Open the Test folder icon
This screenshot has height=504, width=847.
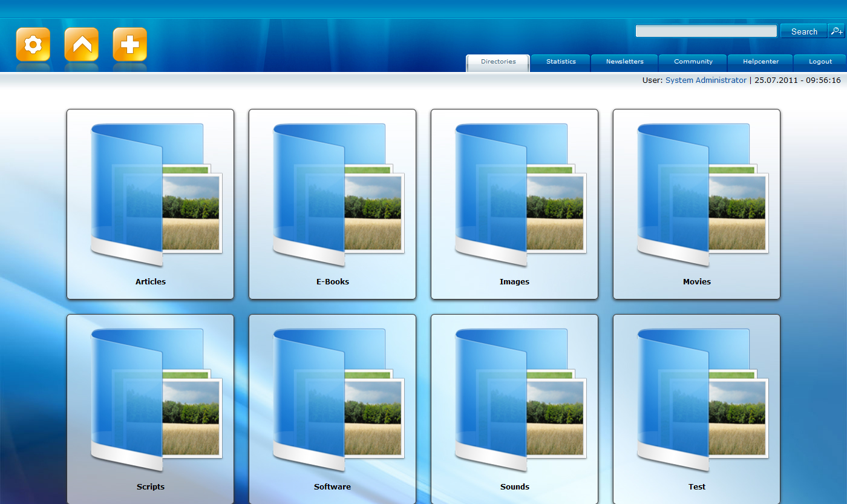703,400
